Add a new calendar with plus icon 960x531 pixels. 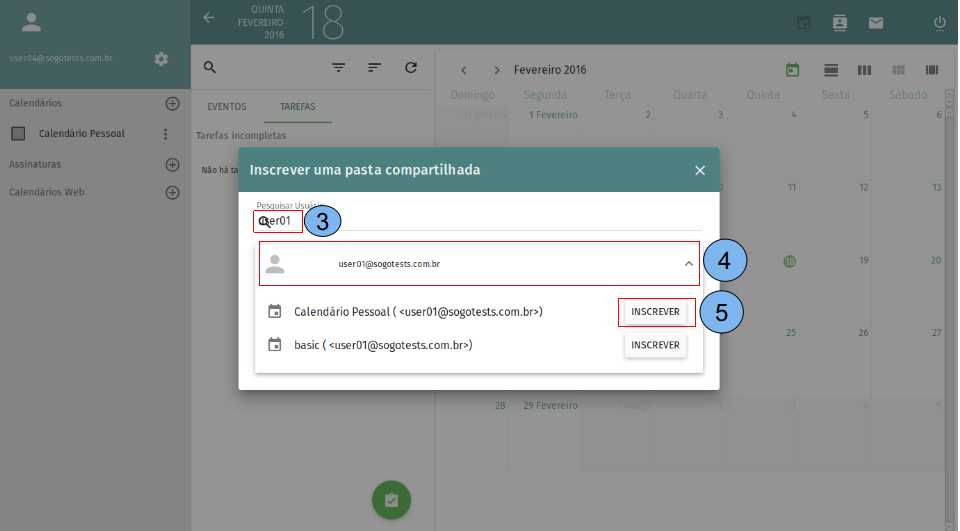[x=172, y=103]
